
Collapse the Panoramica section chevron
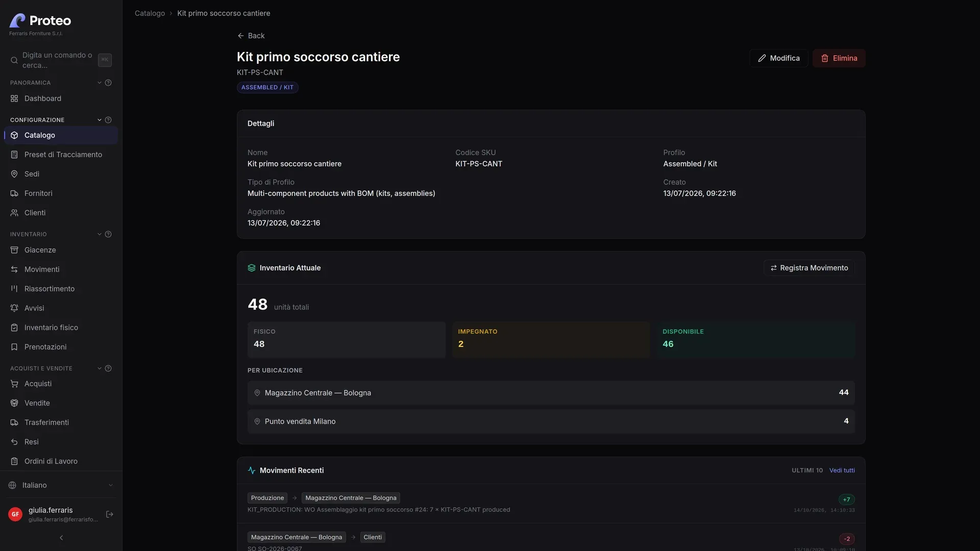[100, 83]
